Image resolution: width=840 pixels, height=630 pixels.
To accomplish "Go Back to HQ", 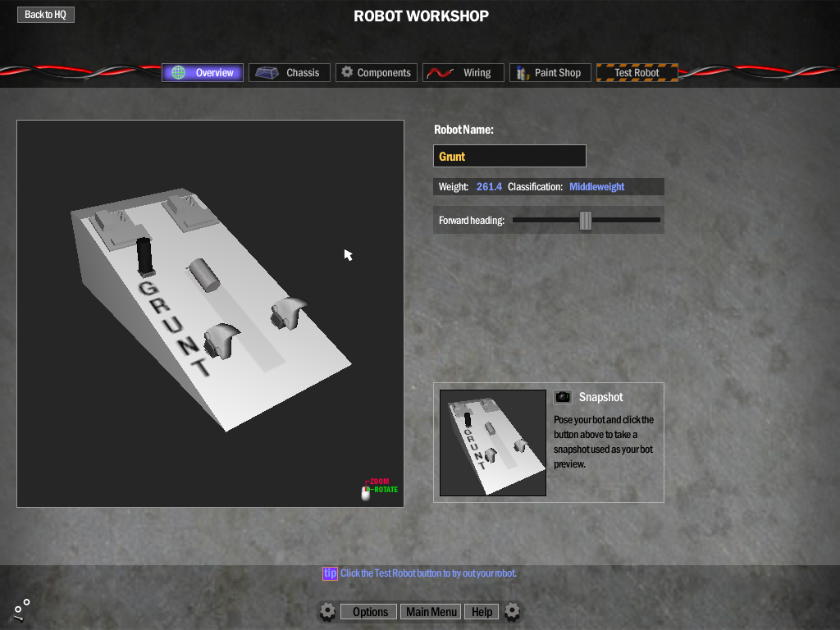I will [46, 15].
